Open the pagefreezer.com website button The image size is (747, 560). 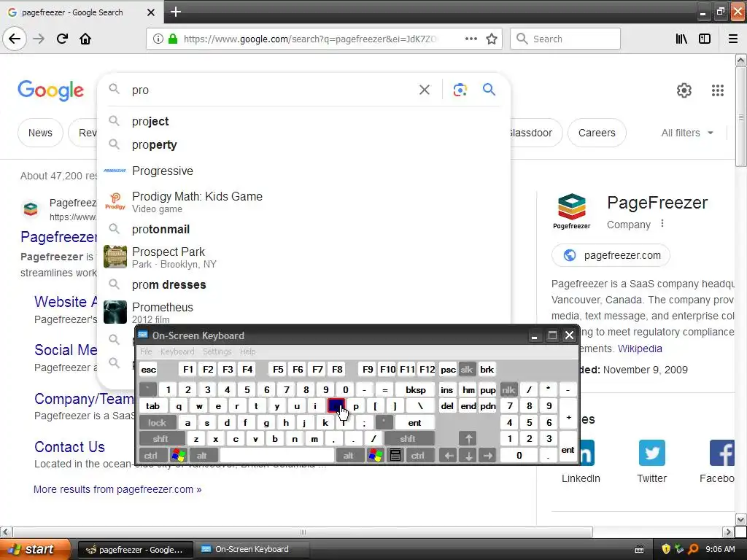pos(611,255)
